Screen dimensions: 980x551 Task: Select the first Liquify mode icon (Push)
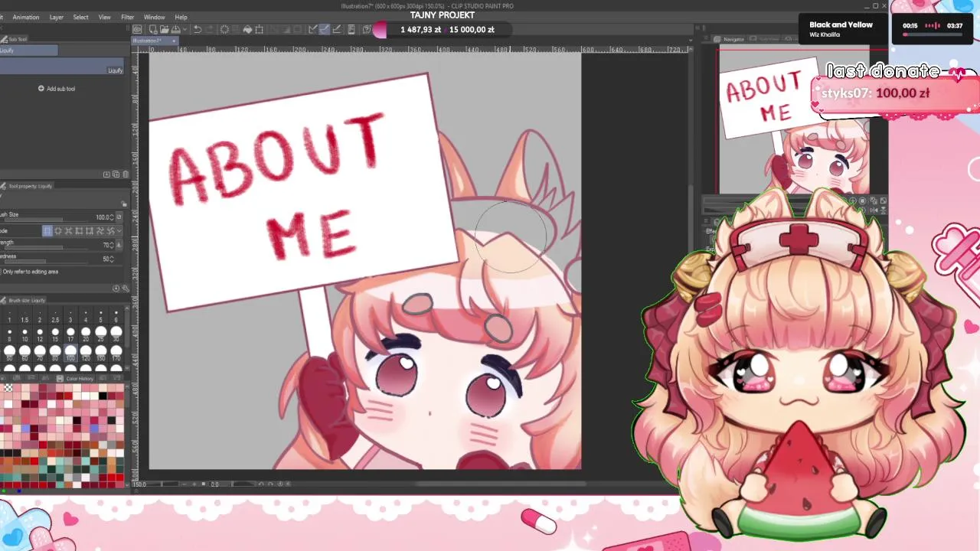tap(47, 230)
